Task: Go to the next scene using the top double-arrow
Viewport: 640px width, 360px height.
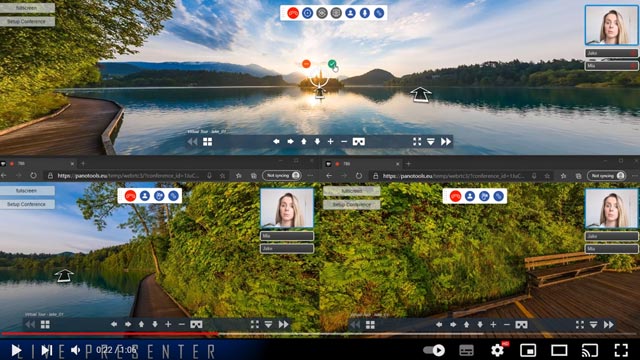Action: click(x=446, y=142)
